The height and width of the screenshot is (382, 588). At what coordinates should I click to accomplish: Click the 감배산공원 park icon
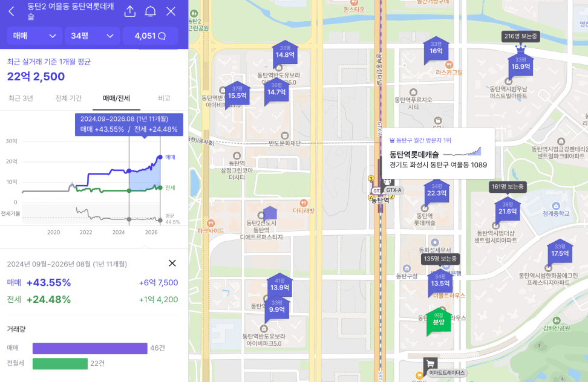point(557,320)
